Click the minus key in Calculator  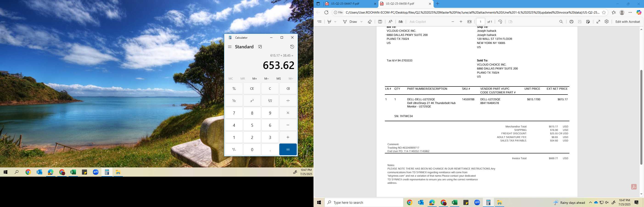coord(288,125)
